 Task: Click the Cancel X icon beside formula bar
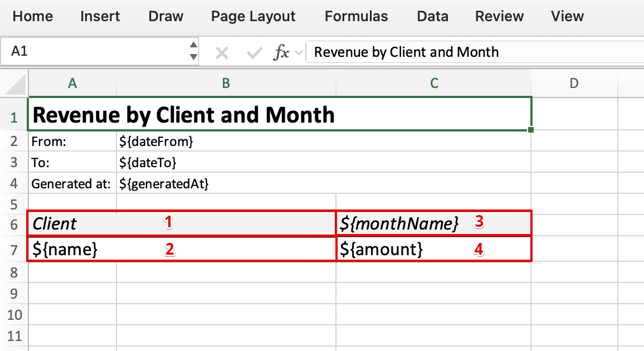point(221,52)
